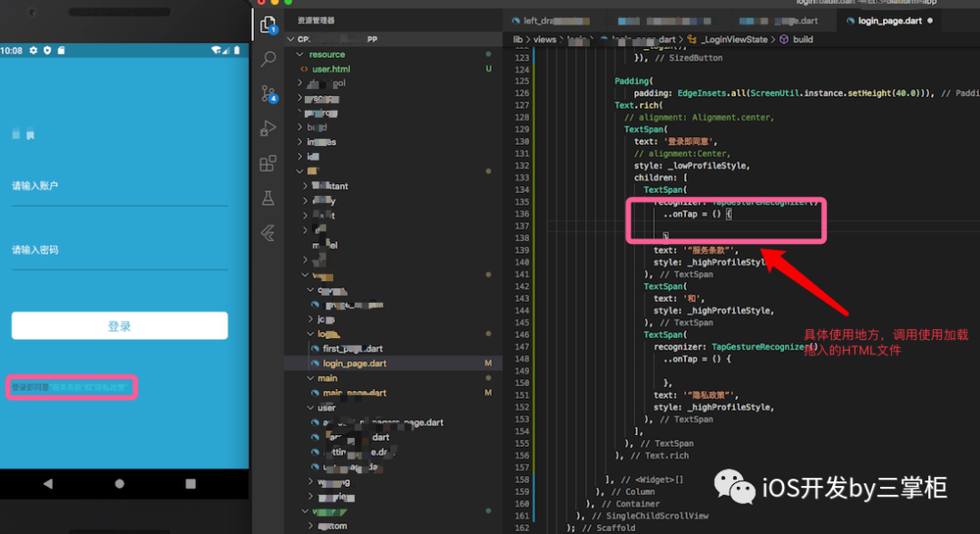Click 'Text.rich(' on line 127
Viewport: 980px width, 534px height.
tap(638, 105)
